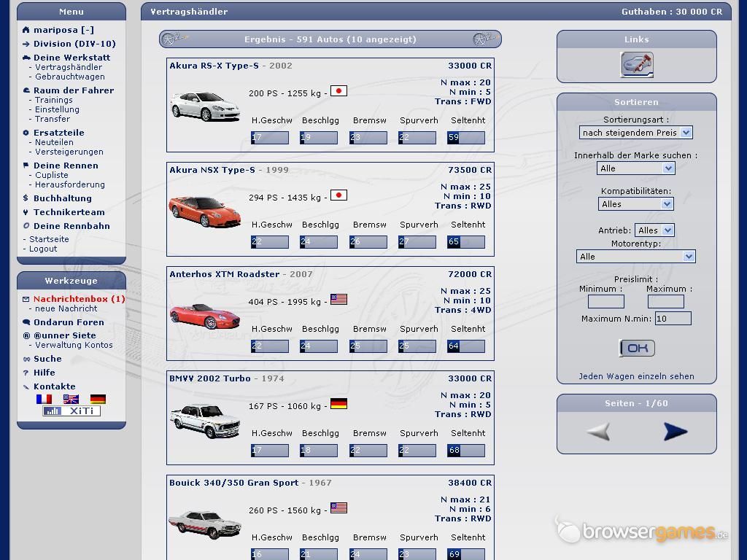Open Herausforderung in the menu

click(70, 184)
